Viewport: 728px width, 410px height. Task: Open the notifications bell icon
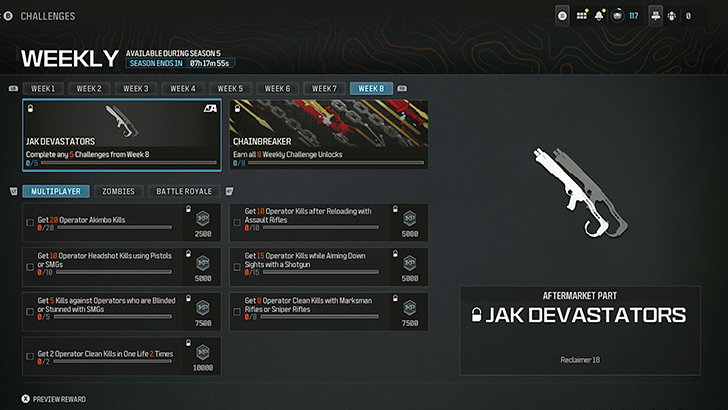[599, 16]
